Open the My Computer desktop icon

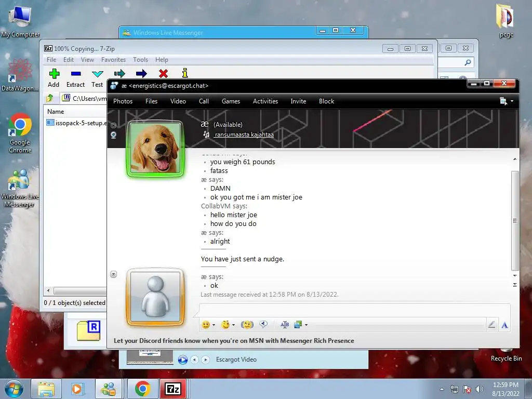(20, 22)
